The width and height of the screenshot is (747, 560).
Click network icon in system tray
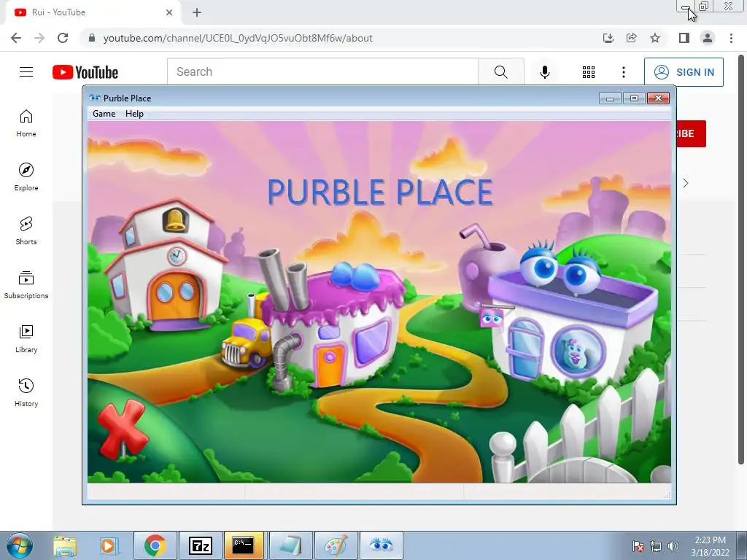tap(656, 546)
